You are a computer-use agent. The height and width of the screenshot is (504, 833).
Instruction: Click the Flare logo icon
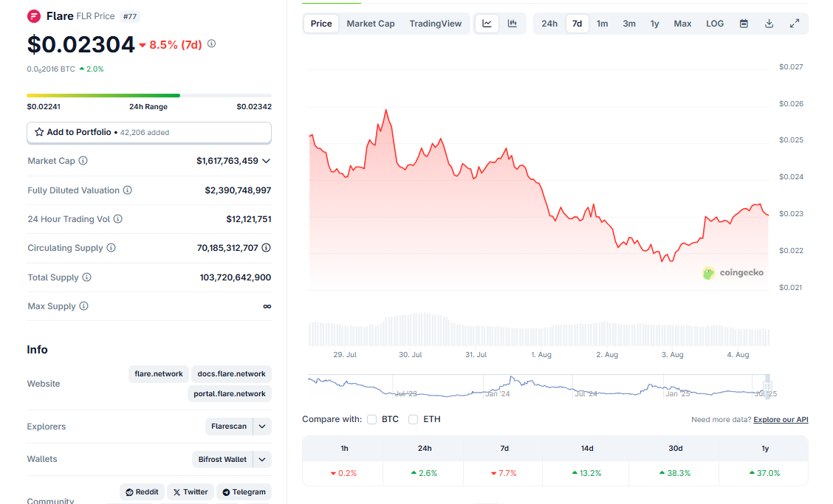click(x=33, y=16)
